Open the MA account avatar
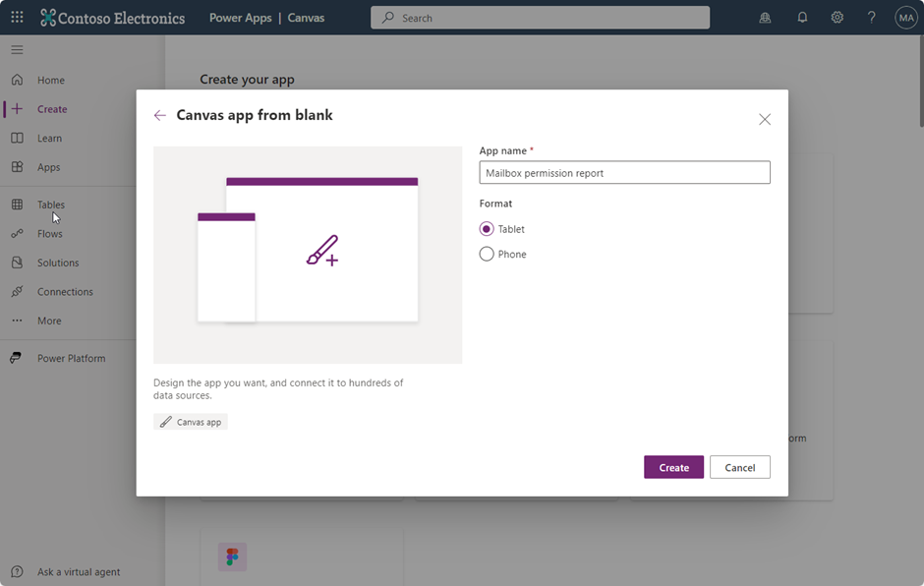924x586 pixels. point(905,18)
